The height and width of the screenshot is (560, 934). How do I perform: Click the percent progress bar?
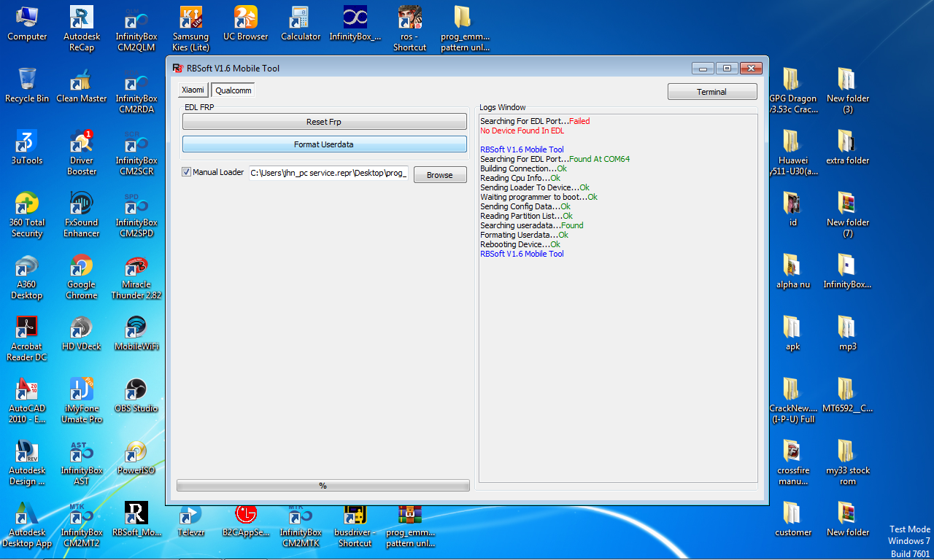click(x=323, y=486)
